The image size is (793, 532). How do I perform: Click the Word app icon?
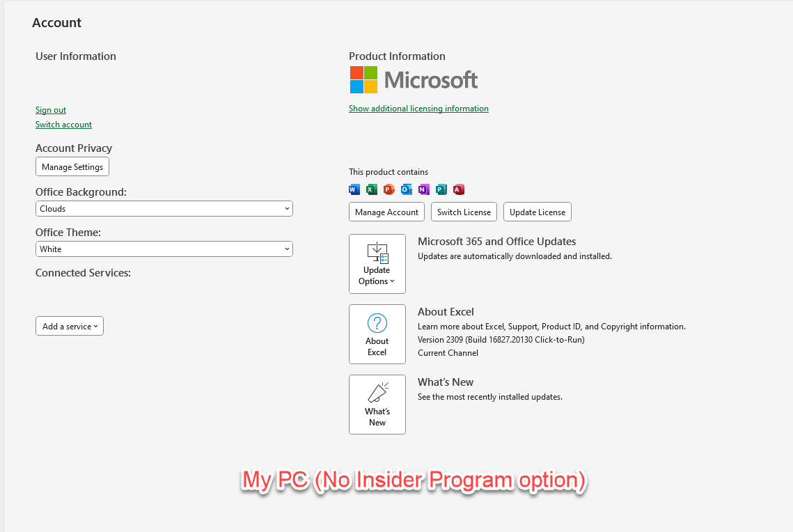coord(354,189)
